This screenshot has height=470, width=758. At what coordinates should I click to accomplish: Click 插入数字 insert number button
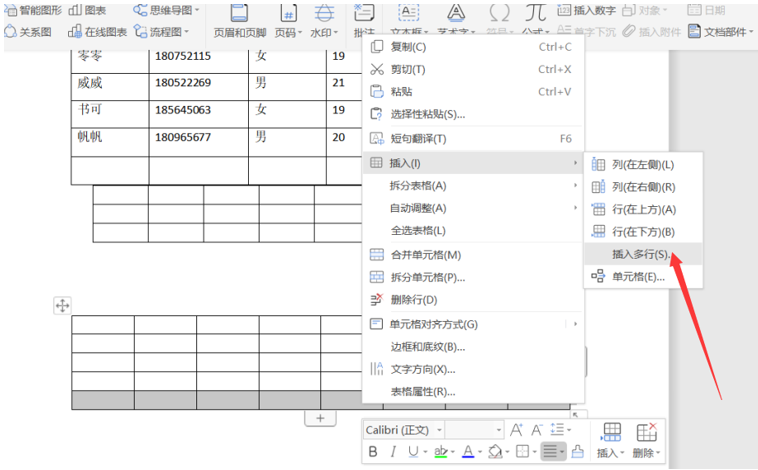coord(586,10)
